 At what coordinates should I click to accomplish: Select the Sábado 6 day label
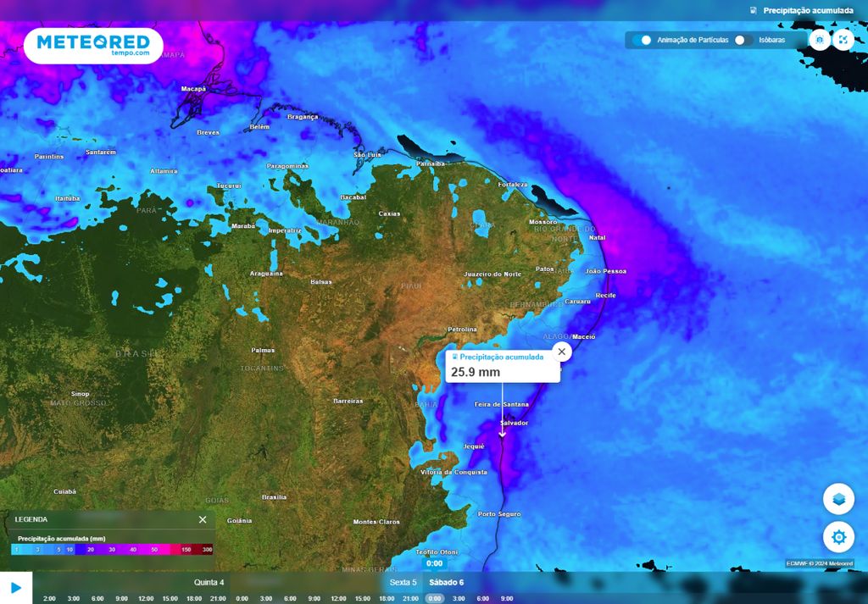pyautogui.click(x=446, y=582)
